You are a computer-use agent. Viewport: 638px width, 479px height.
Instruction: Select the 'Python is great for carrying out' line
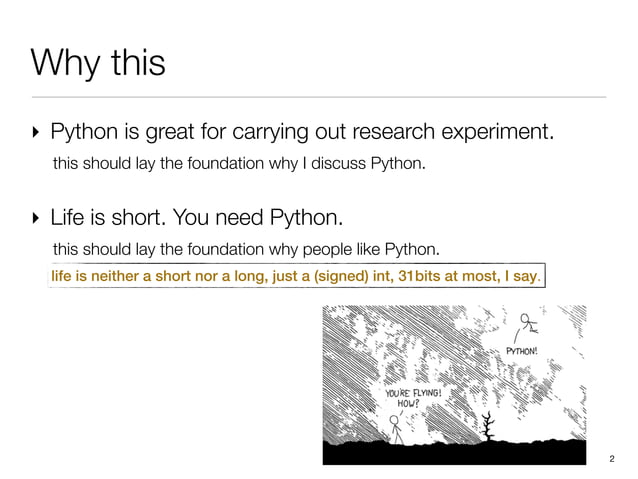302,132
